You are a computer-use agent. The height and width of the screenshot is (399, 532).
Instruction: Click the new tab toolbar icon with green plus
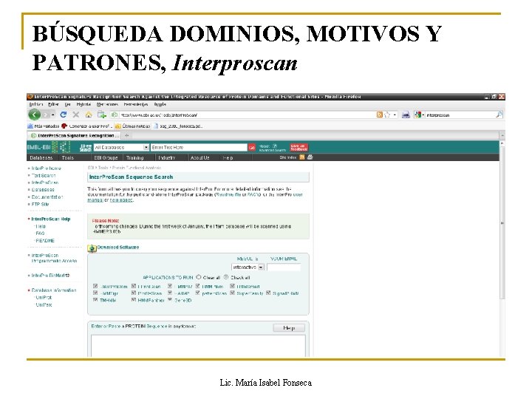tap(101, 115)
